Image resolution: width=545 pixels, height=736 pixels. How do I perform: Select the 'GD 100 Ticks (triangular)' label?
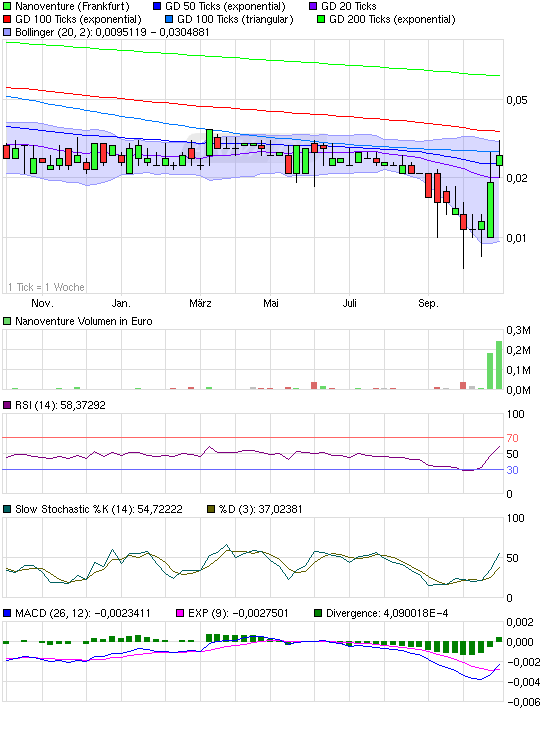click(x=235, y=20)
